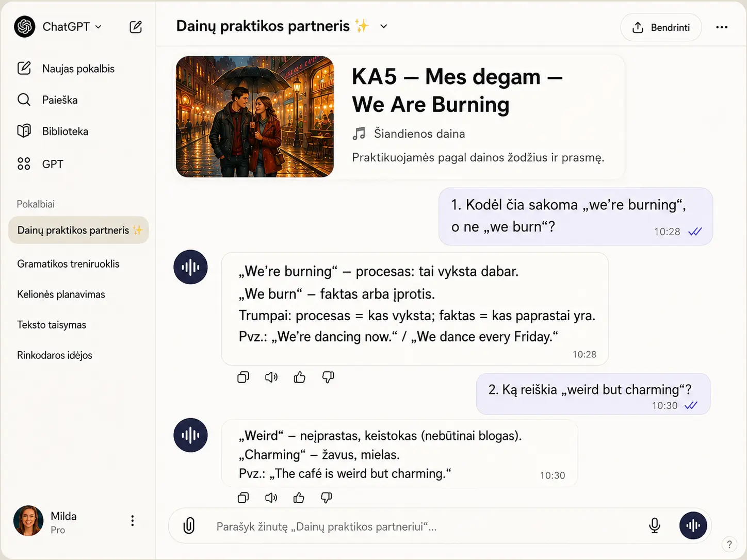Open the ChatGPT model dropdown

click(x=72, y=27)
